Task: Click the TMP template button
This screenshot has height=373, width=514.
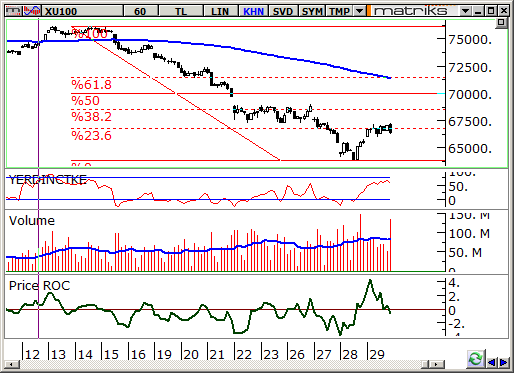Action: coord(339,11)
